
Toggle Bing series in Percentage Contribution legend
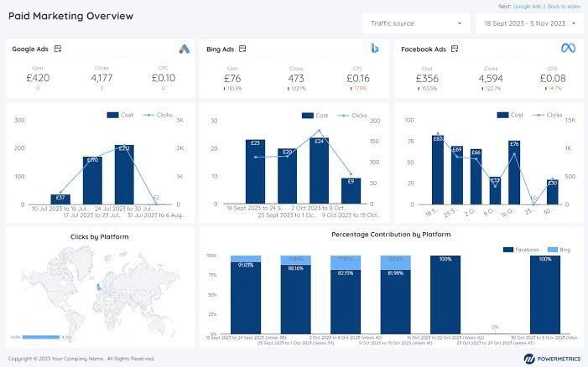[559, 250]
